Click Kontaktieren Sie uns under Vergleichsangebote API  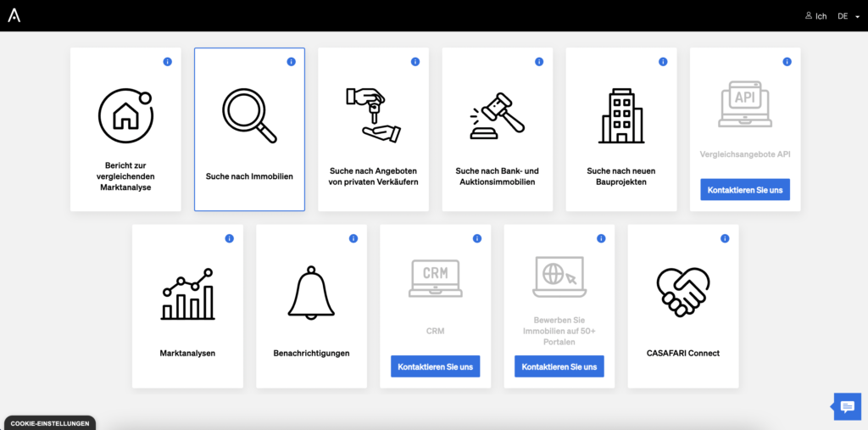coord(745,189)
